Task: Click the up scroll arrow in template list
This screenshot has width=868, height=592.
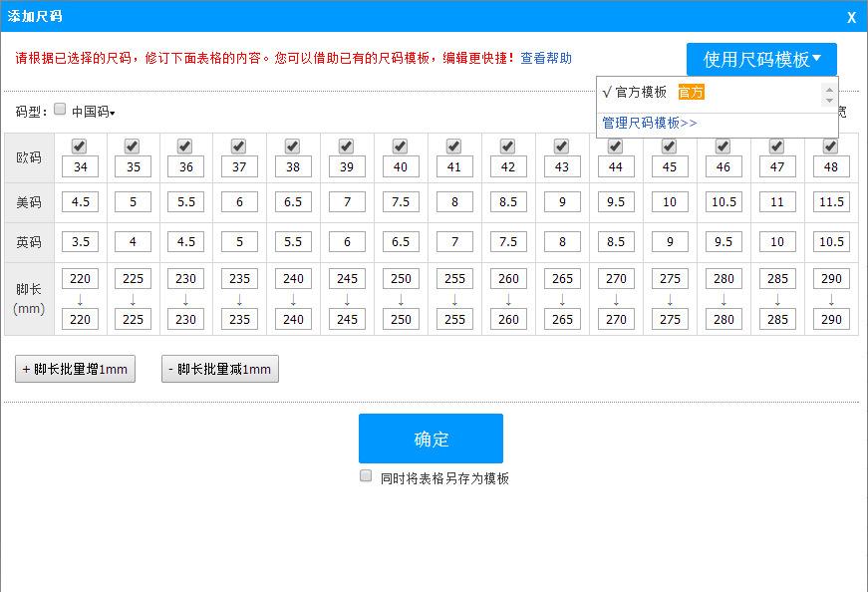Action: [830, 88]
